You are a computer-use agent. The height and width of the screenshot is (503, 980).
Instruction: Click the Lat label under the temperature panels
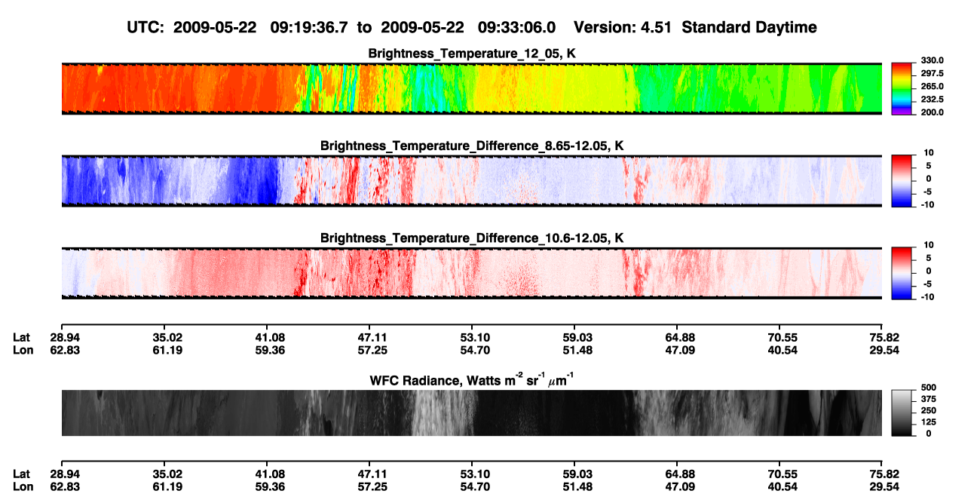pyautogui.click(x=22, y=337)
